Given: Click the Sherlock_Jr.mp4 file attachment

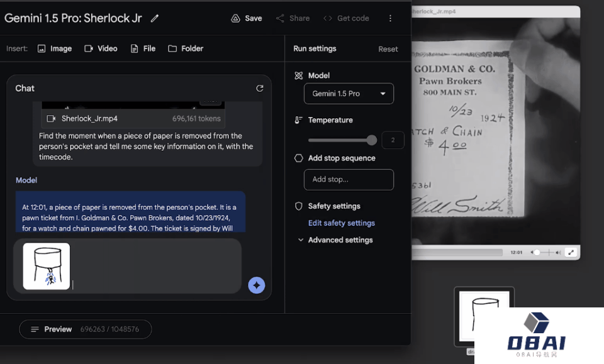Looking at the screenshot, I should click(133, 119).
